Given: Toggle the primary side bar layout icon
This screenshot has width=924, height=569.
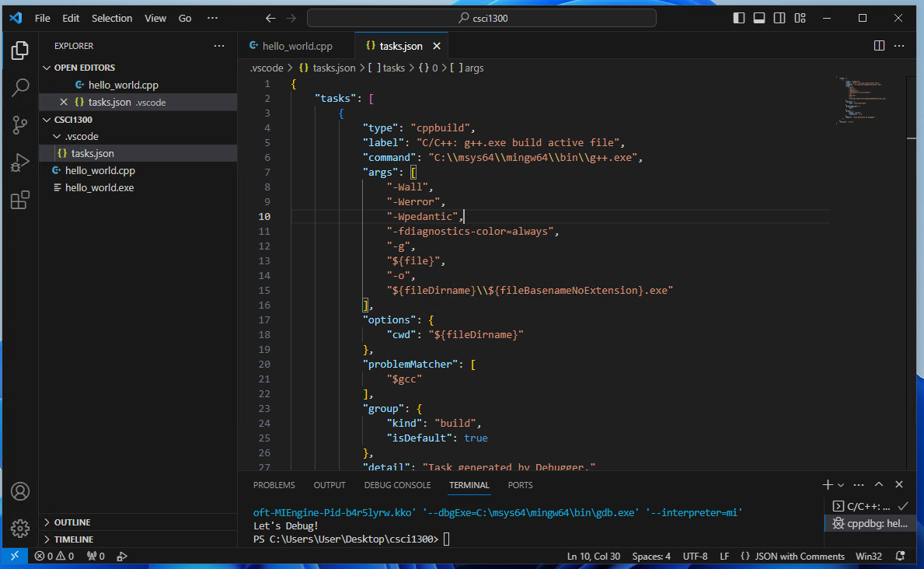Looking at the screenshot, I should pos(739,19).
